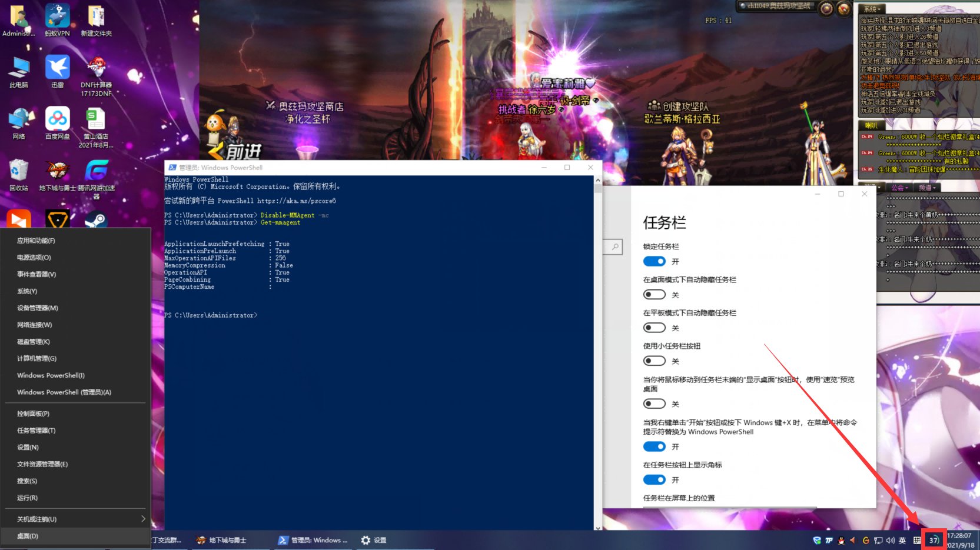The width and height of the screenshot is (980, 550).
Task: Turn off the 锁定任务栏 toggle
Action: coord(654,261)
